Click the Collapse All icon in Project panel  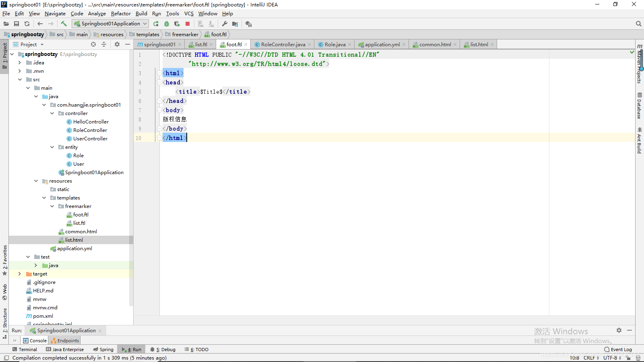point(104,44)
